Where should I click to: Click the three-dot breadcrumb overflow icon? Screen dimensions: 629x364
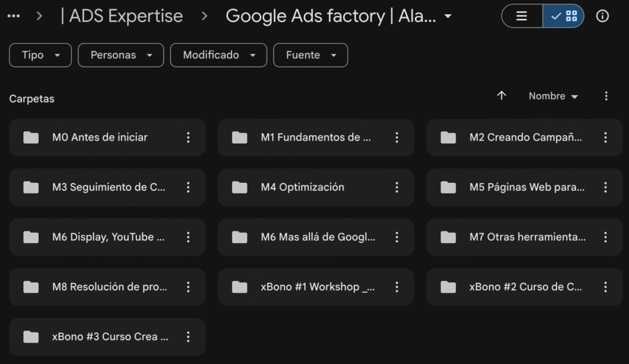click(14, 16)
